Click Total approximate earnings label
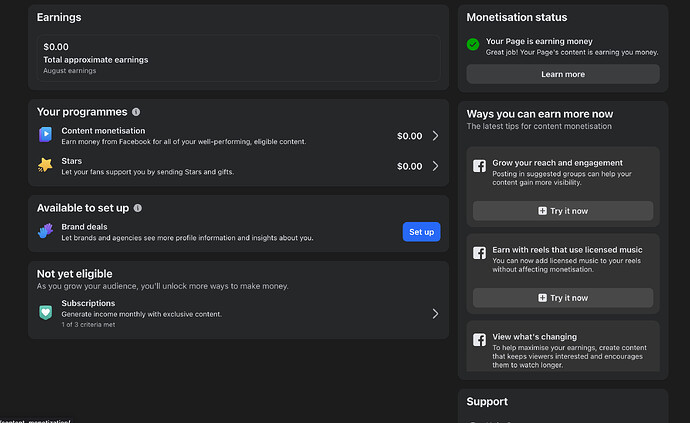This screenshot has height=423, width=690. coord(95,60)
